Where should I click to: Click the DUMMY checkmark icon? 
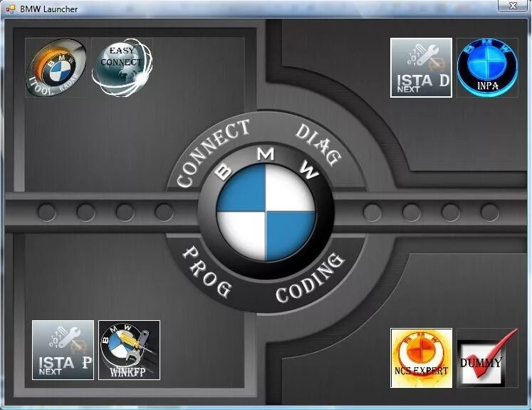point(487,358)
